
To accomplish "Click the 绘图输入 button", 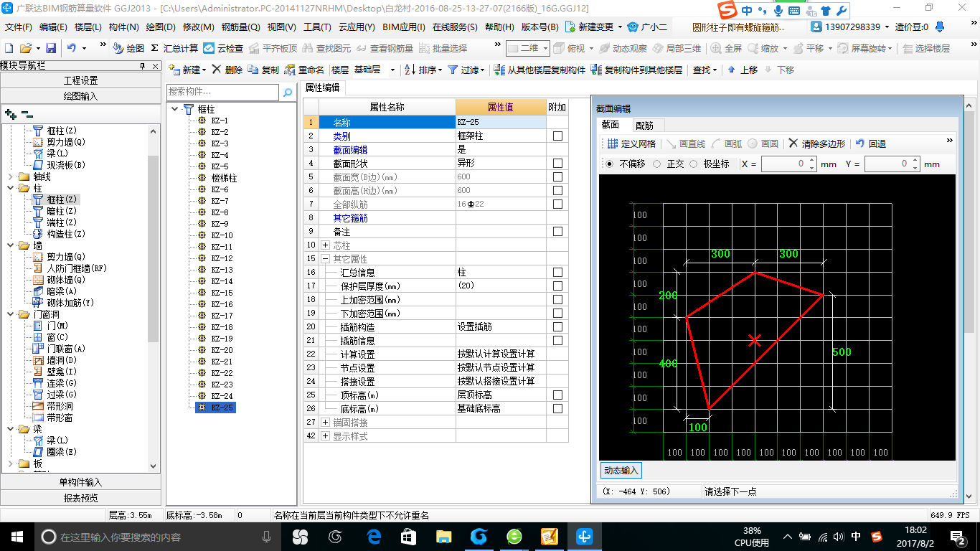I will click(81, 95).
